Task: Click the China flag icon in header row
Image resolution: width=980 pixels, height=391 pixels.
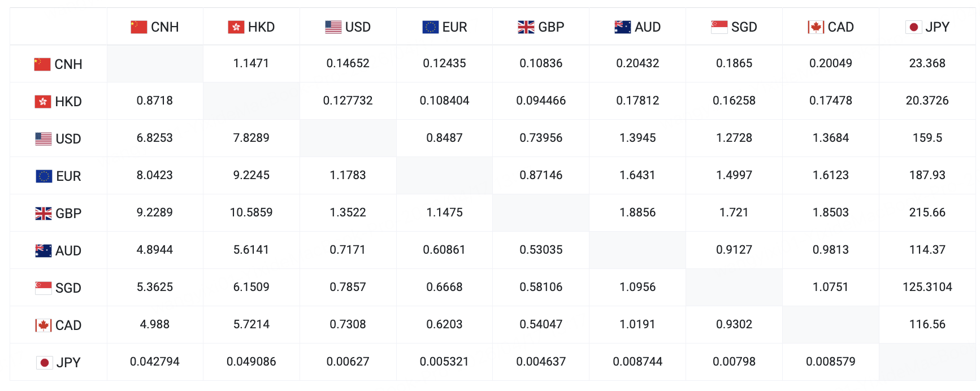Action: (138, 27)
